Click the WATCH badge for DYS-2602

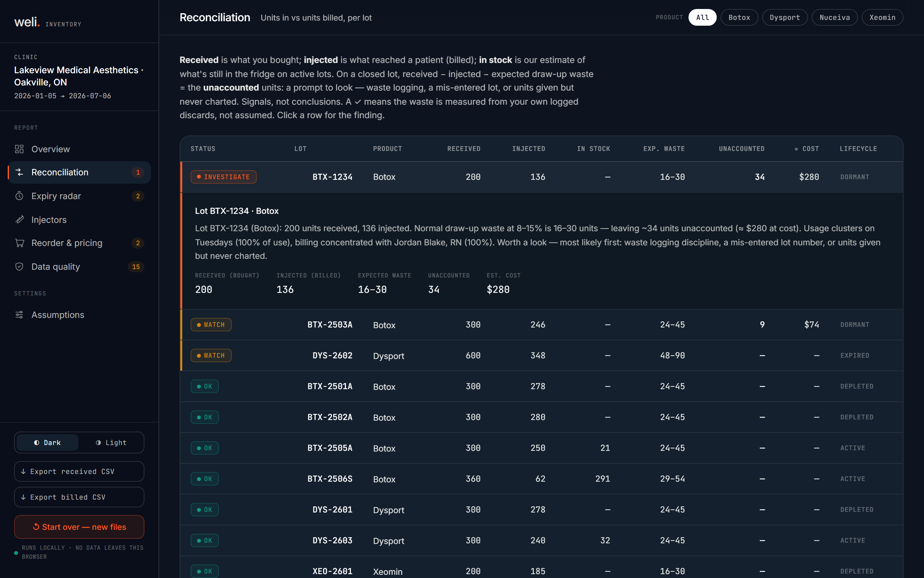pyautogui.click(x=211, y=355)
